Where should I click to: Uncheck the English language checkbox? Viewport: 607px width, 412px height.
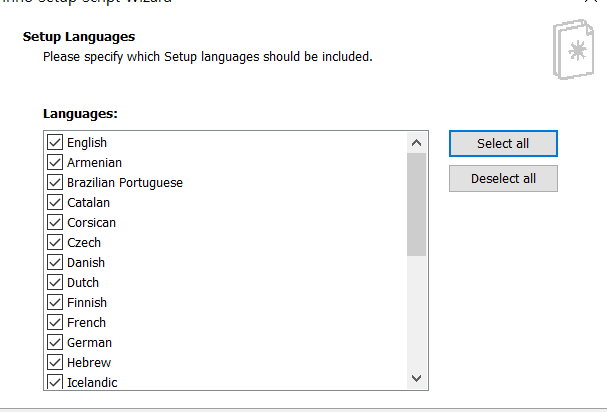pos(55,142)
